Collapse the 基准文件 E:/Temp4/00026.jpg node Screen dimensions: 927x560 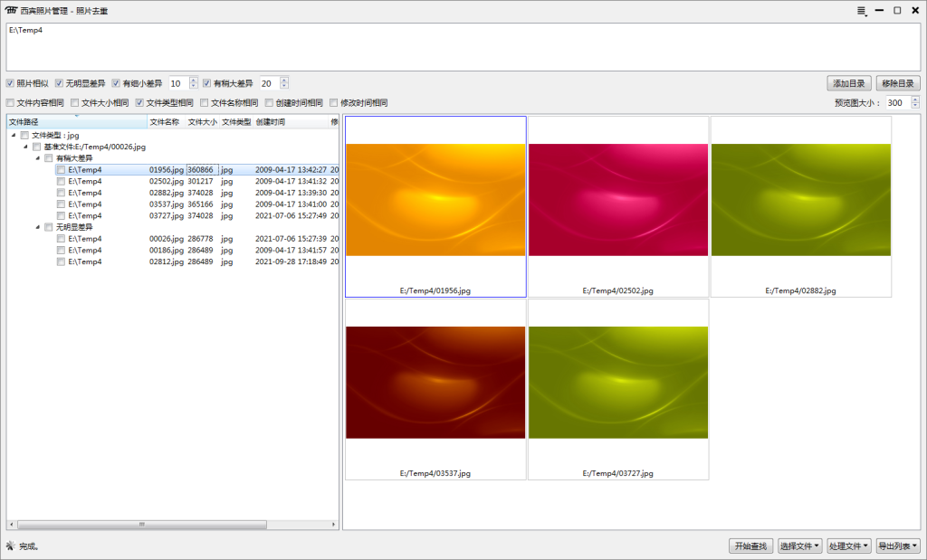click(26, 147)
